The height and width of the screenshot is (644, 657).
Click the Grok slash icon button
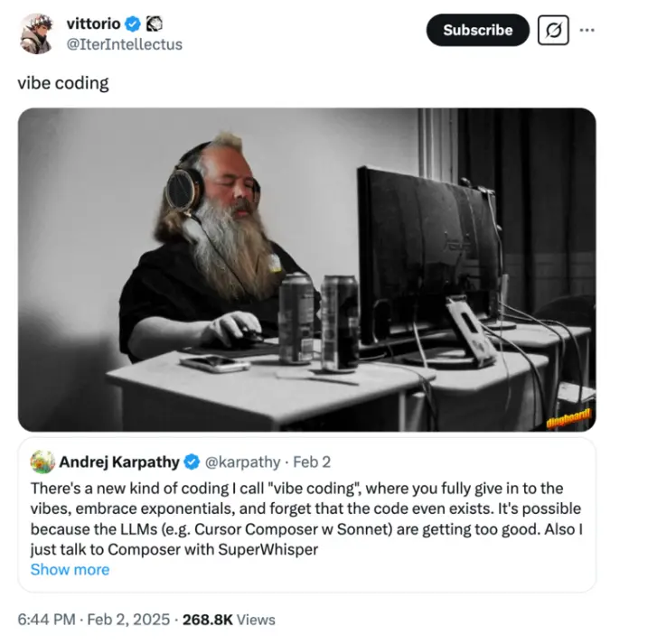pyautogui.click(x=553, y=30)
